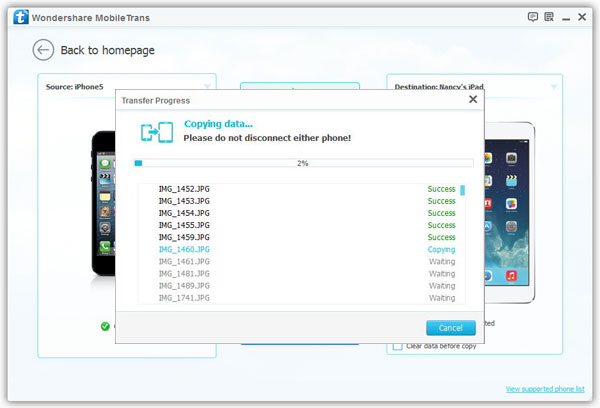Cancel the data transfer
The image size is (600, 408).
[x=451, y=328]
